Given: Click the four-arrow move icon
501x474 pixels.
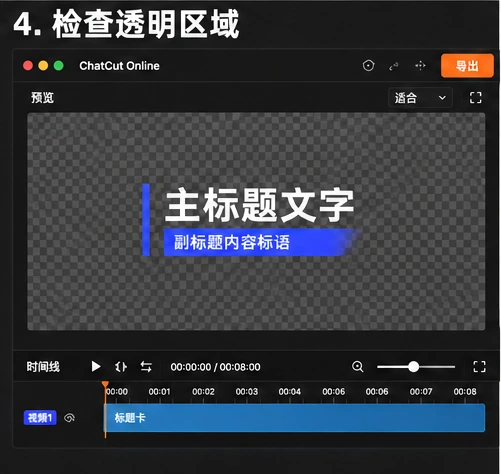Looking at the screenshot, I should [x=420, y=66].
